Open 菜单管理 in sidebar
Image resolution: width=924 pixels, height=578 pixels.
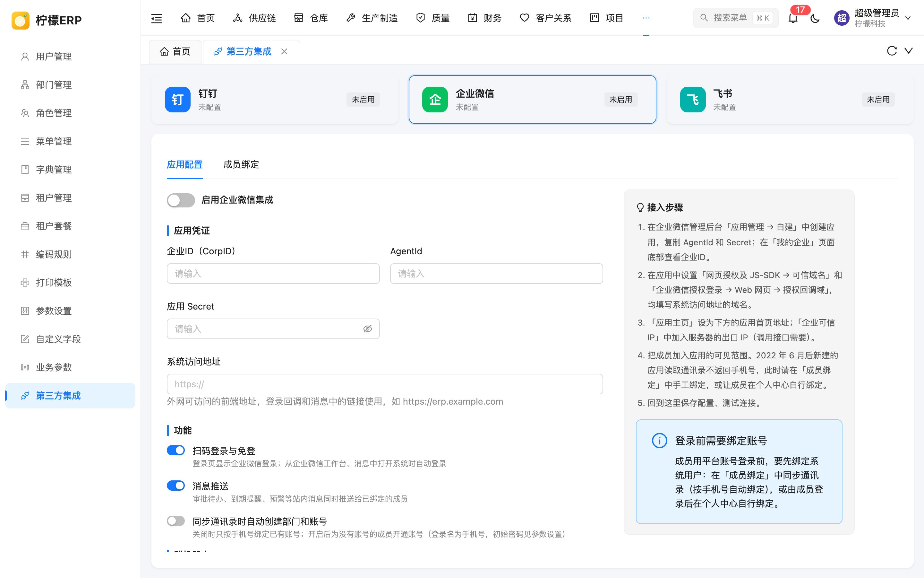click(x=70, y=141)
